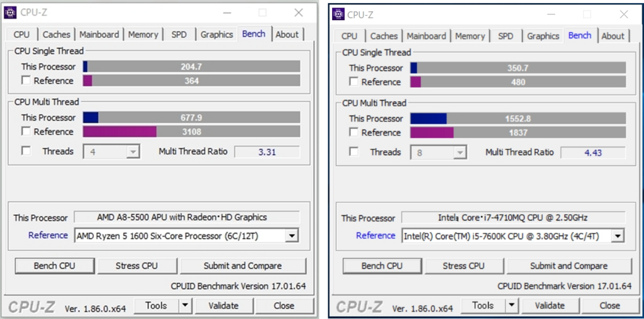
Task: Enable Single Thread Reference checkbox in left window
Action: click(26, 80)
